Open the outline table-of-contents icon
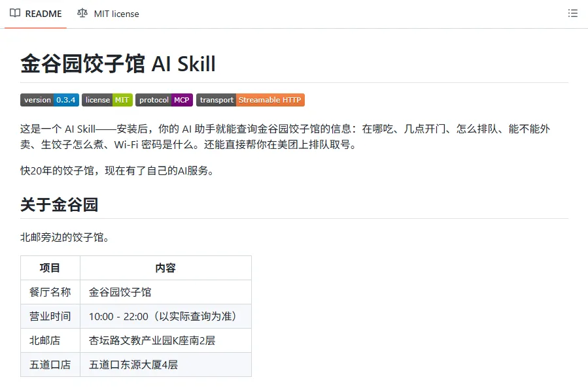588x390 pixels. 572,14
